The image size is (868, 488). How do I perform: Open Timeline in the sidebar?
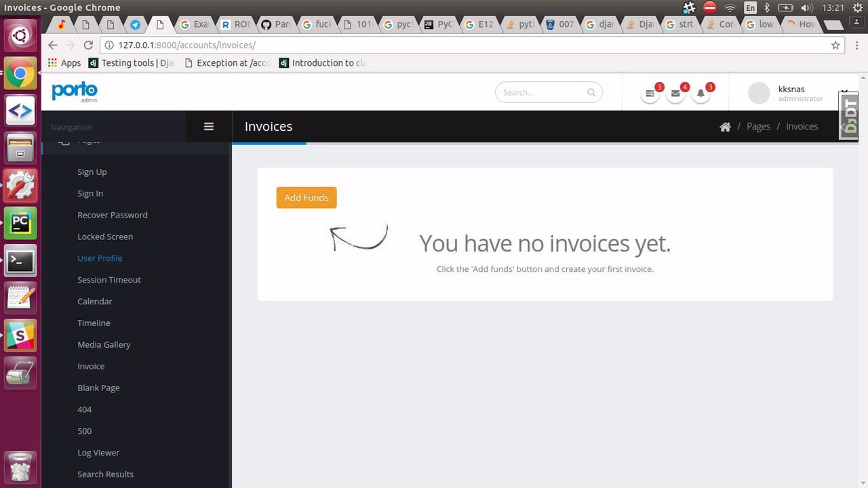(94, 323)
